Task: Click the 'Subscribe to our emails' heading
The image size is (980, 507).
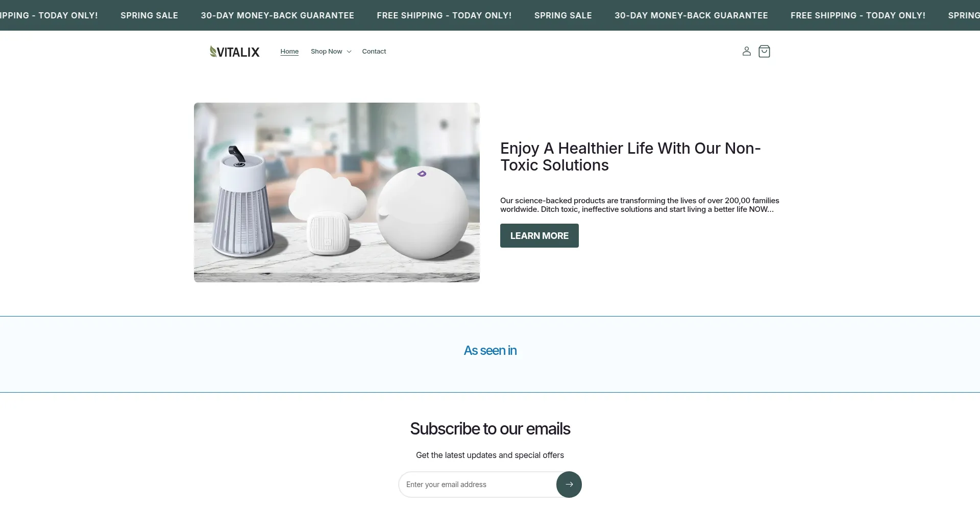Action: tap(490, 428)
